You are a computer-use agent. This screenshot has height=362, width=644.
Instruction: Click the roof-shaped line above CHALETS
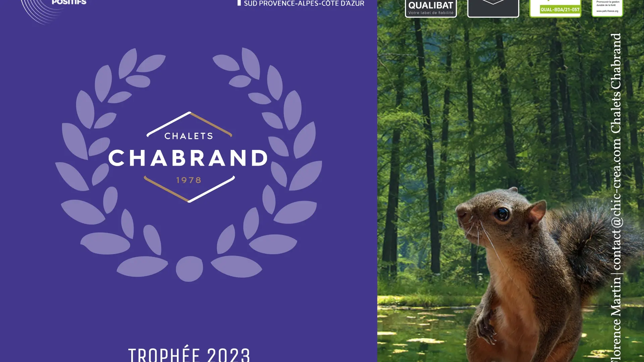tap(190, 124)
